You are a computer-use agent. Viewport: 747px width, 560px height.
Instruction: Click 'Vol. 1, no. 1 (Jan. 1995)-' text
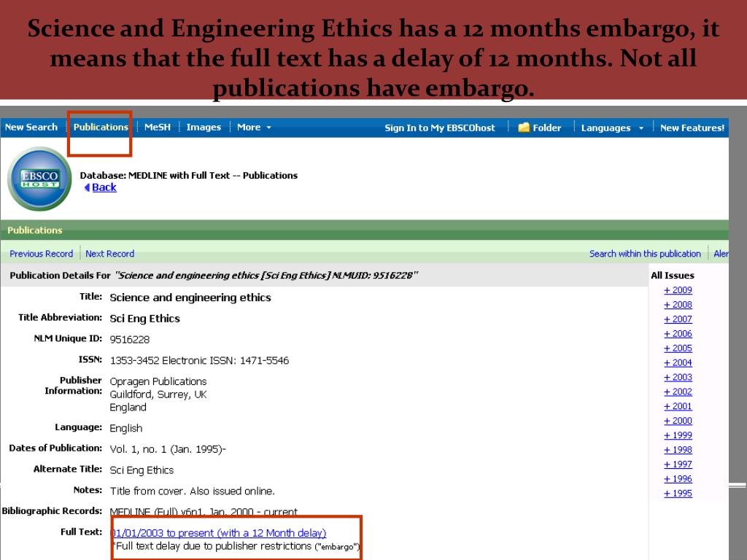[x=168, y=449]
